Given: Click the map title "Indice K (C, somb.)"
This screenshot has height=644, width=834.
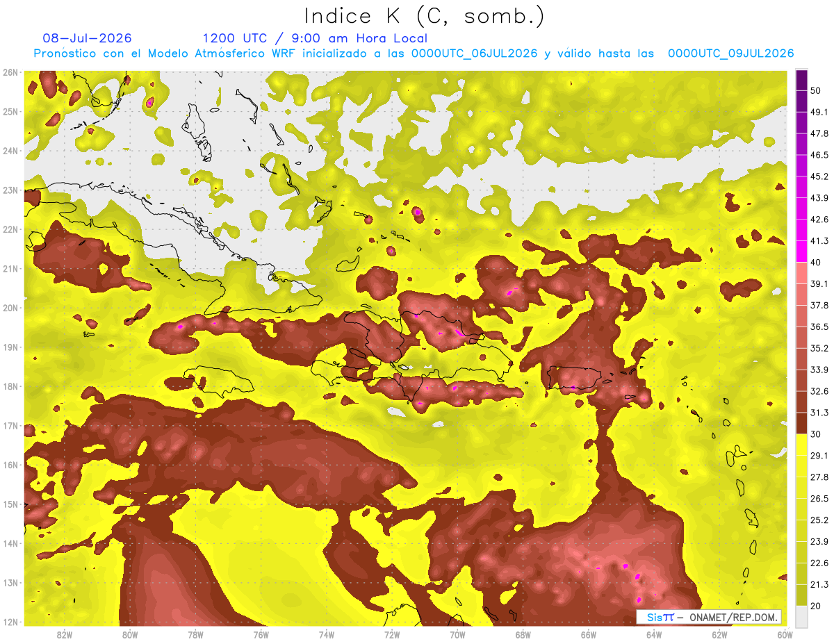Looking at the screenshot, I should [425, 17].
